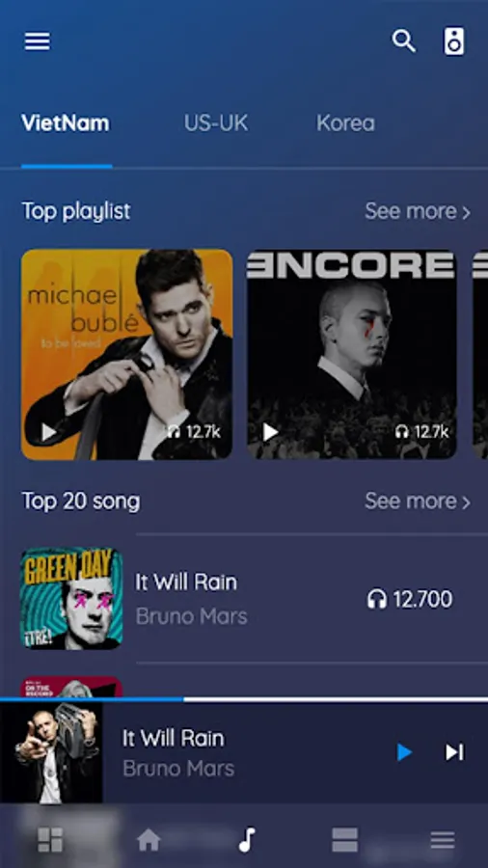
Task: Switch to the US-UK tab
Action: [x=216, y=122]
